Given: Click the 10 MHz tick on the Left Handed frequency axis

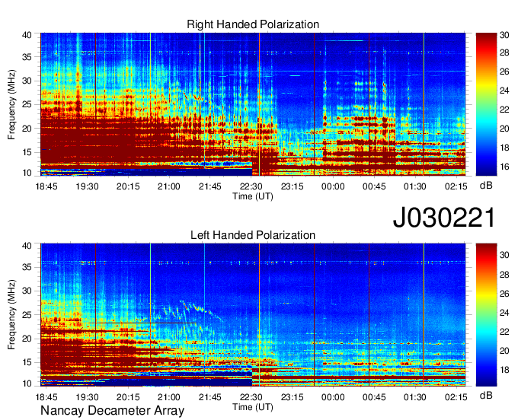Looking at the screenshot, I should (x=27, y=383).
